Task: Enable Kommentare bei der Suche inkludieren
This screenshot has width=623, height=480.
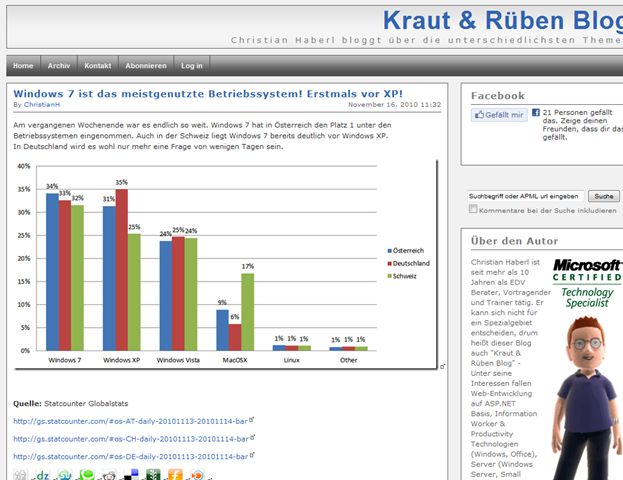Action: click(473, 209)
